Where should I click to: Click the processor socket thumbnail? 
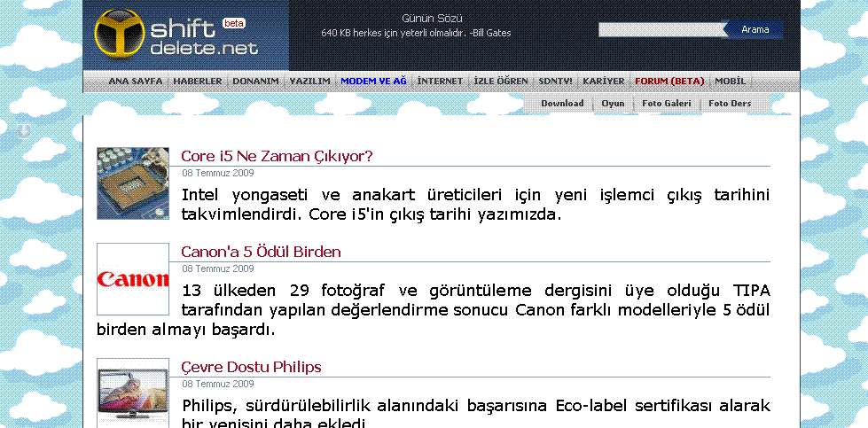coord(133,183)
